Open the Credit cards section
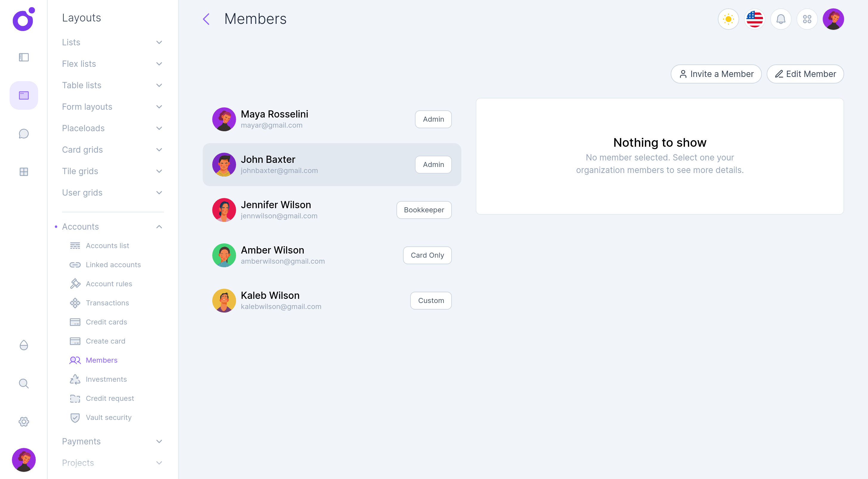This screenshot has width=868, height=479. point(106,322)
